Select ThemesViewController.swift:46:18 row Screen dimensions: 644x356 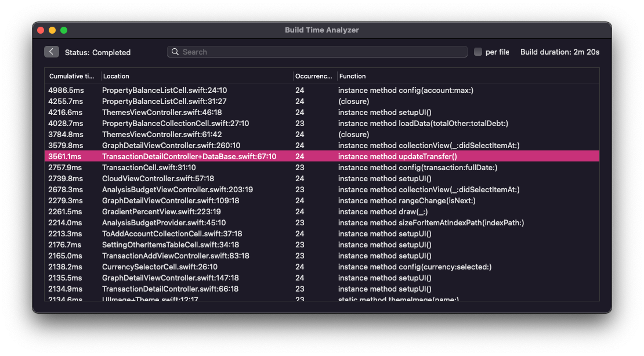[322, 112]
